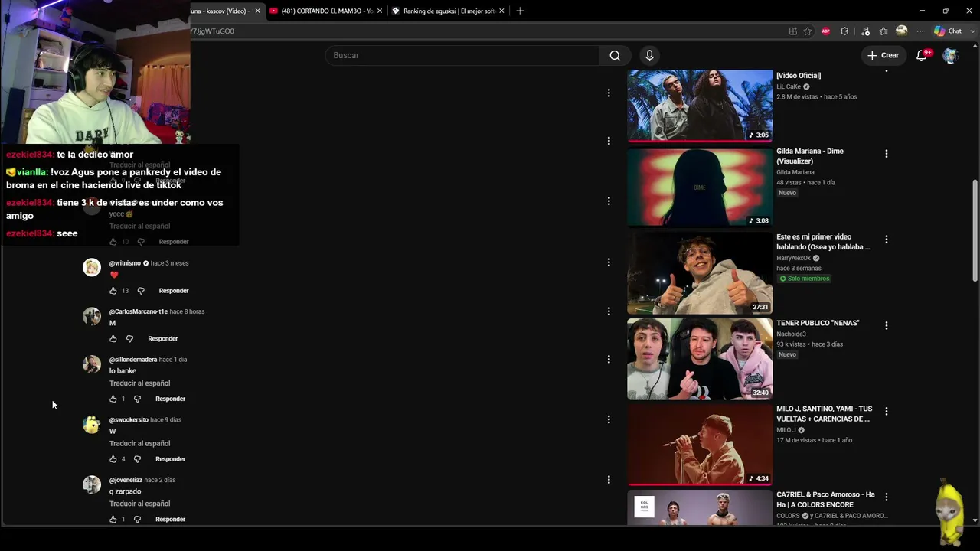Open the AdBlock Plus extension icon
Image resolution: width=980 pixels, height=551 pixels.
(x=825, y=31)
